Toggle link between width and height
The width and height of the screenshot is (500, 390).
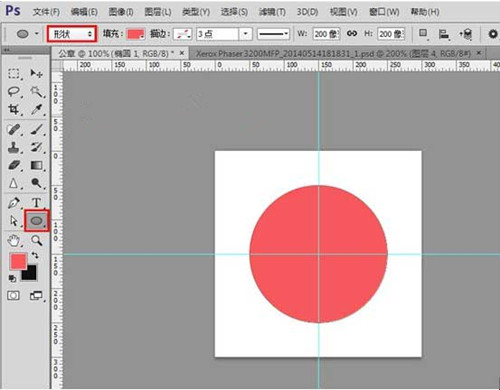click(x=352, y=33)
